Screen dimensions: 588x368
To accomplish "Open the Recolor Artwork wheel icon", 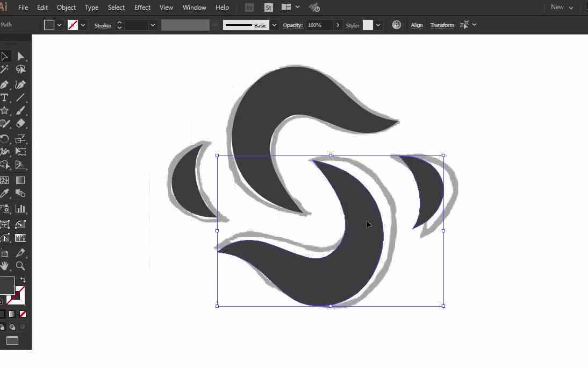I will pyautogui.click(x=396, y=25).
